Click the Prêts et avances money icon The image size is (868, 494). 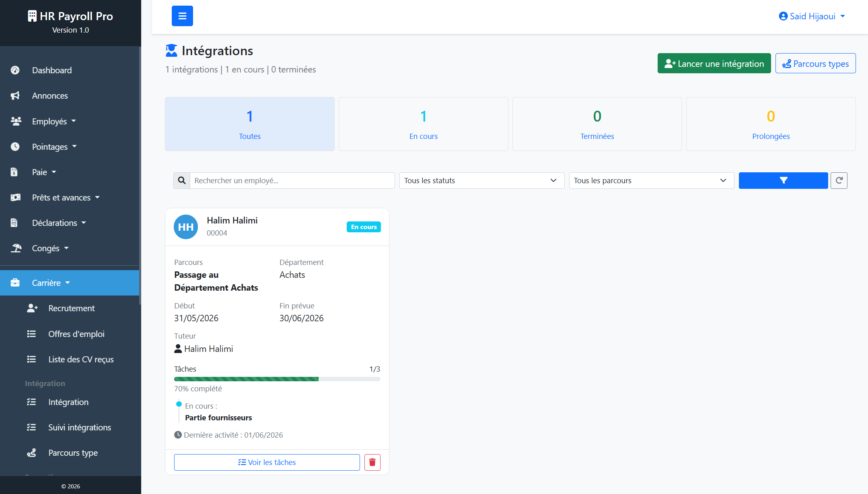click(x=16, y=197)
